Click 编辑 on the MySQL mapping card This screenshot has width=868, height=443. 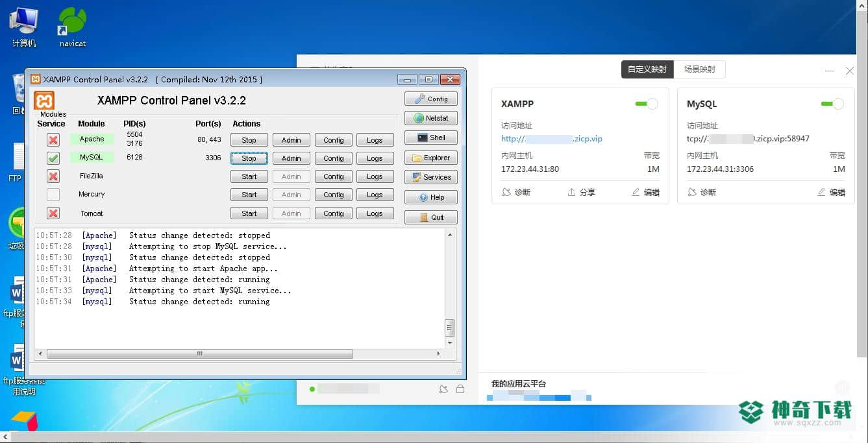[x=831, y=192]
